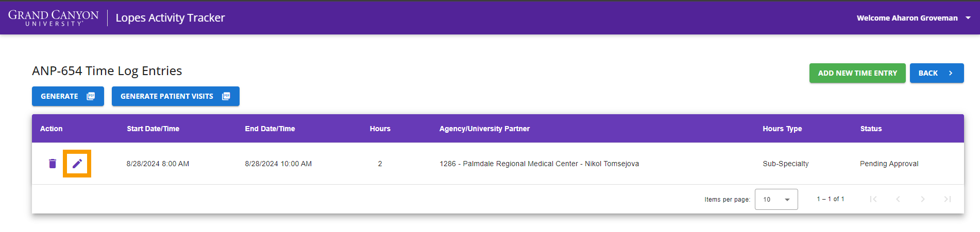Select the Palmdale Regional Medical Center row
This screenshot has height=232, width=980.
(498, 164)
